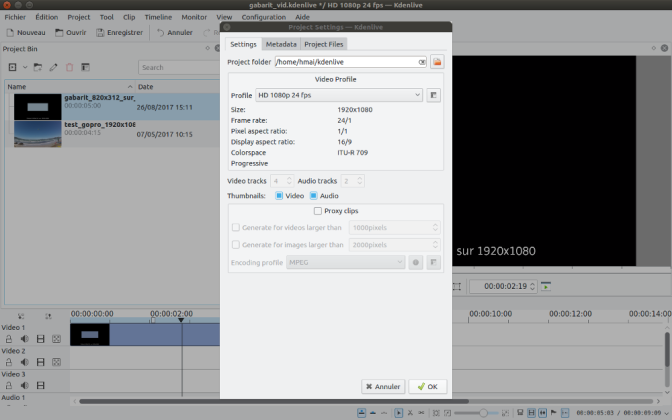The width and height of the screenshot is (672, 420).
Task: Select the Settings tab
Action: point(243,44)
